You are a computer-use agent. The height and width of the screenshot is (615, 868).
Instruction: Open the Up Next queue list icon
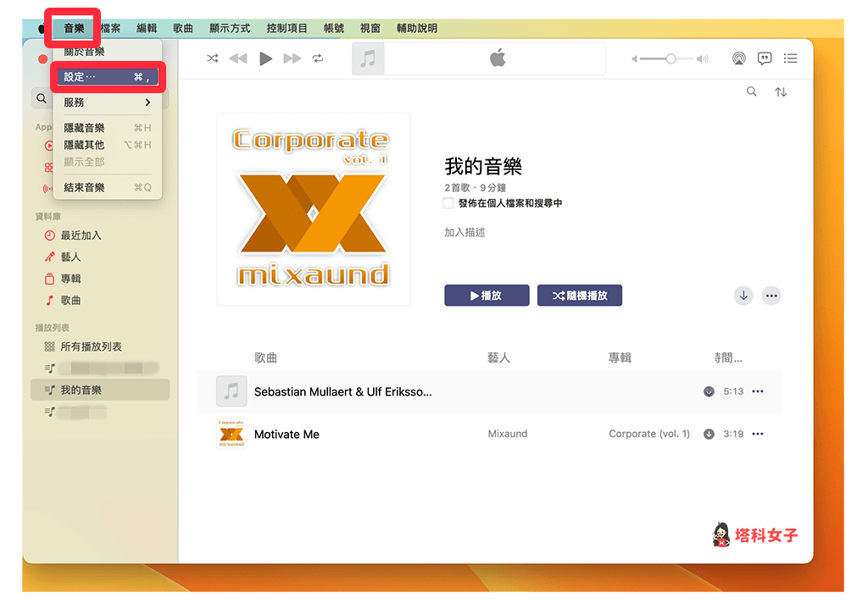790,58
